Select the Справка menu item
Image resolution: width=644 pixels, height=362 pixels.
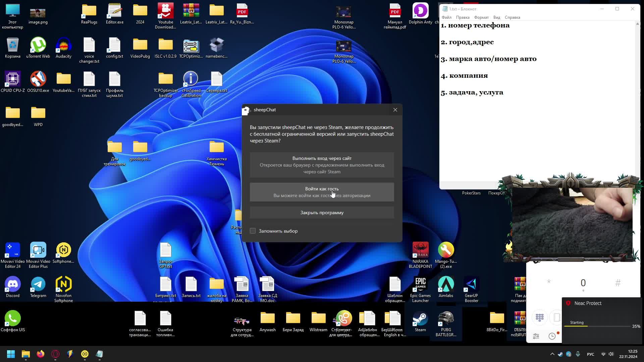tap(512, 17)
